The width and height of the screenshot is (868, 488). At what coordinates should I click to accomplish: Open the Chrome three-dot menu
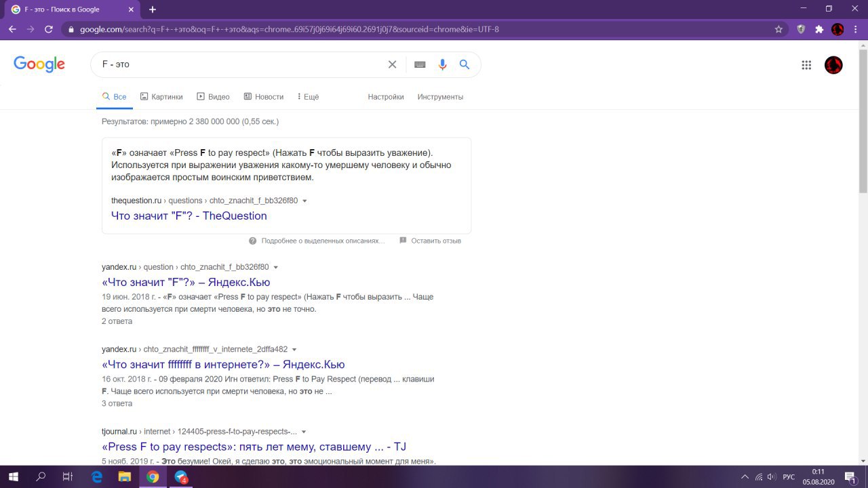point(856,29)
